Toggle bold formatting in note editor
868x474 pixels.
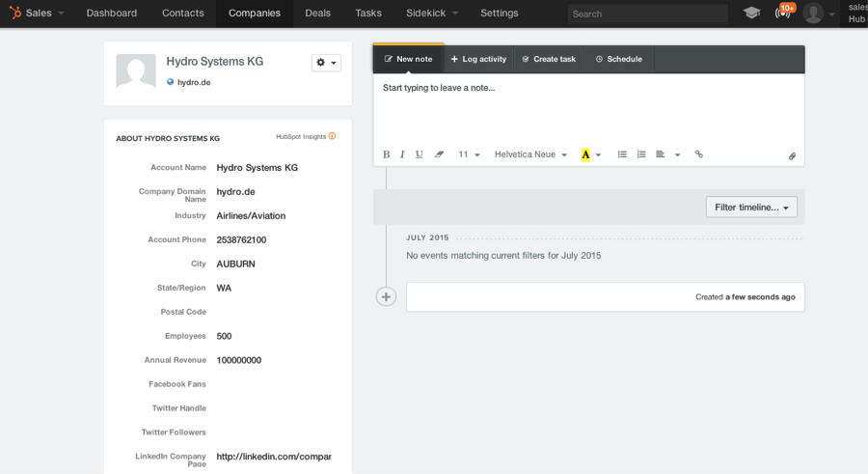point(387,154)
